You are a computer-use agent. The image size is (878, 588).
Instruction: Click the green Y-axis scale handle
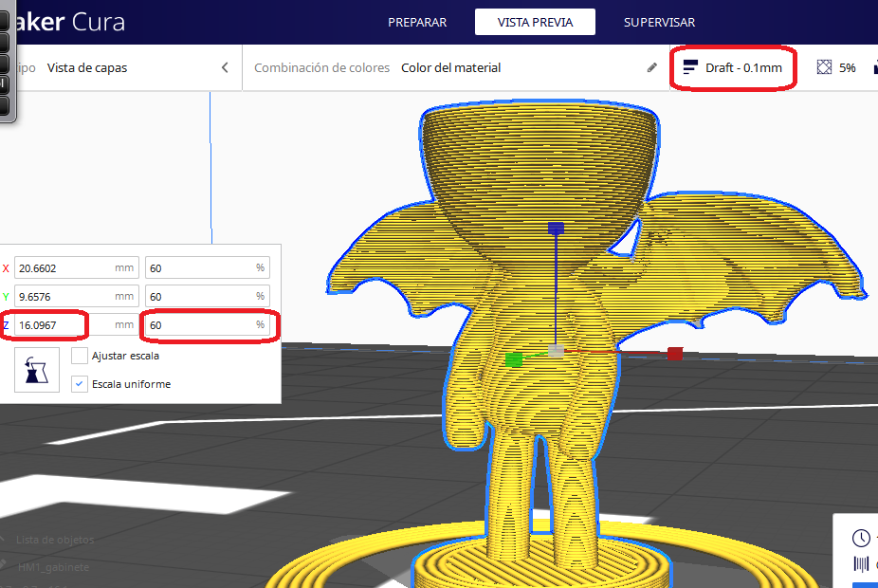click(x=514, y=358)
